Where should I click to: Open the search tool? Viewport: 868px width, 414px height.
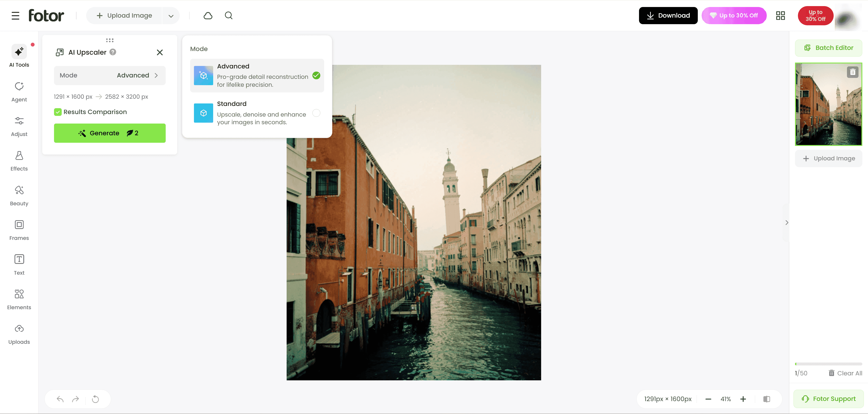[x=229, y=16]
